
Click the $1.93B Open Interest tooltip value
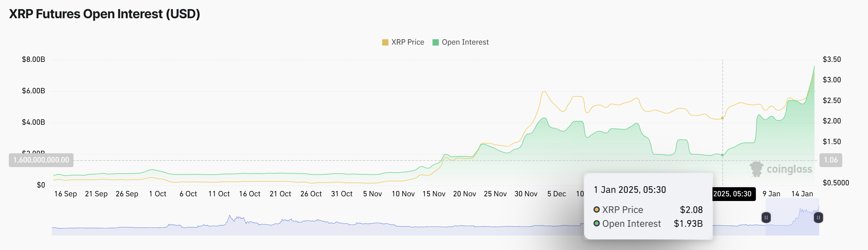pos(688,224)
